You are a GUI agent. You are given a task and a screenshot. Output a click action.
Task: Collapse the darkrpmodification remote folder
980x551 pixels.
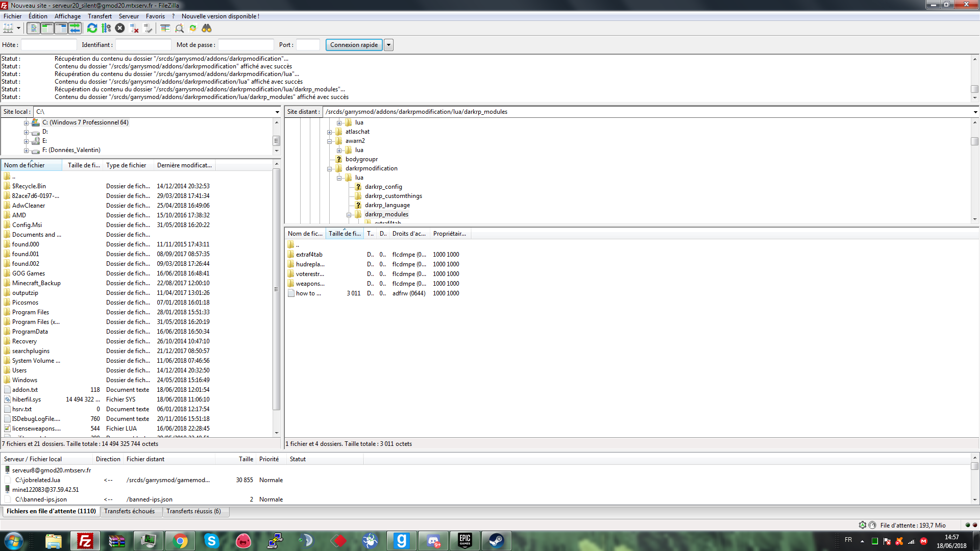(329, 169)
